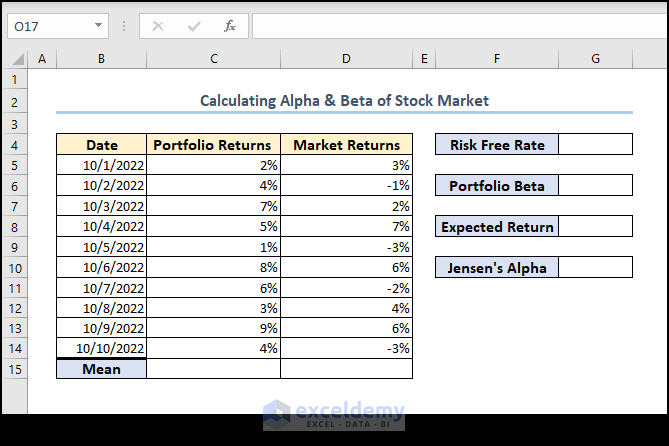Click the three-dot formula bar resize handle

(x=124, y=26)
